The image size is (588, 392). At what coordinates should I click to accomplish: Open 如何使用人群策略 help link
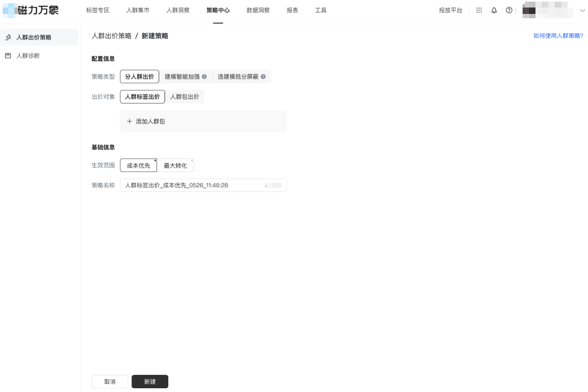559,35
